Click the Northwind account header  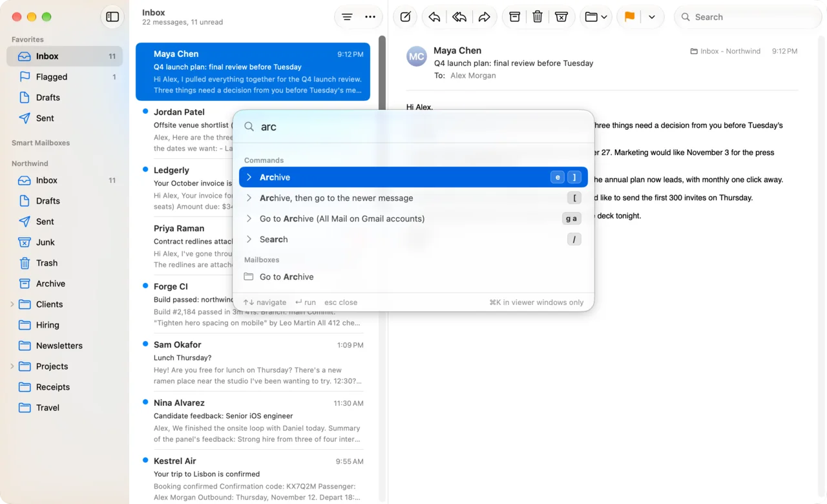tap(30, 163)
